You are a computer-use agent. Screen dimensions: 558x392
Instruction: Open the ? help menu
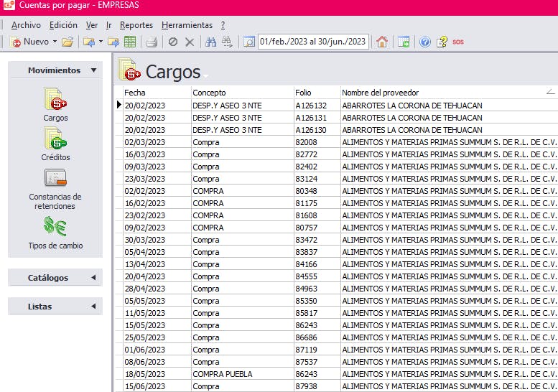pos(223,25)
